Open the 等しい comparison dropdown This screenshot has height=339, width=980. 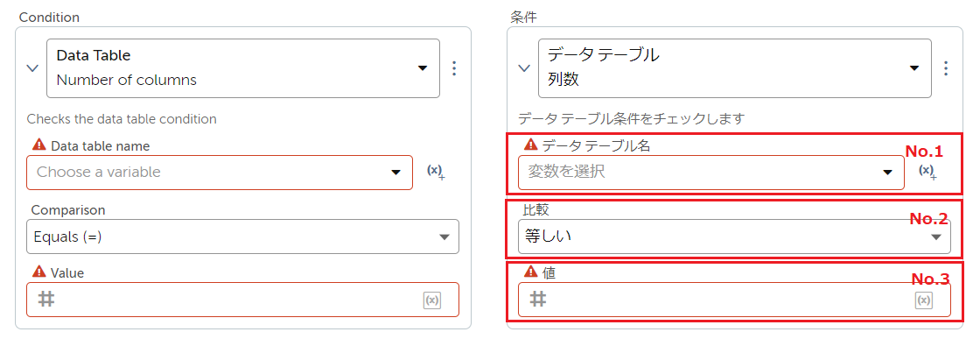(735, 237)
